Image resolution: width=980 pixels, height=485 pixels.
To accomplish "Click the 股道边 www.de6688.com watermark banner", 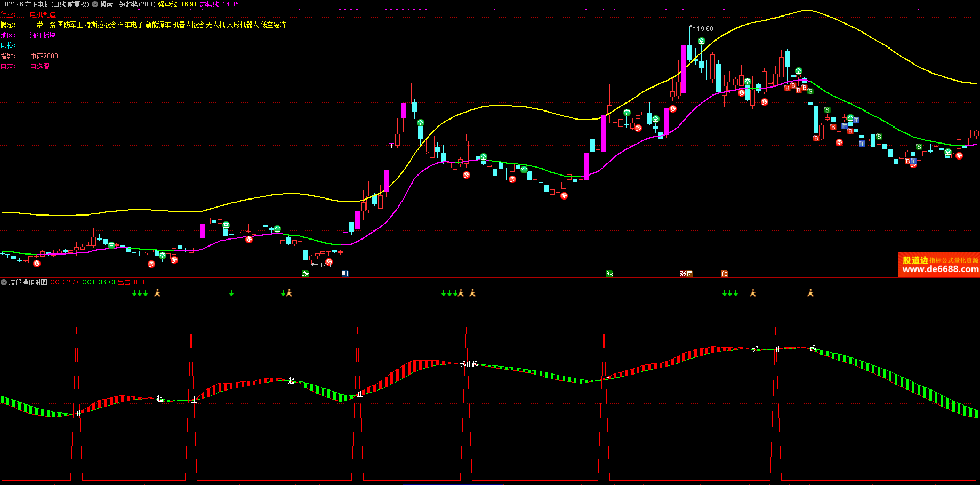I will click(x=939, y=265).
